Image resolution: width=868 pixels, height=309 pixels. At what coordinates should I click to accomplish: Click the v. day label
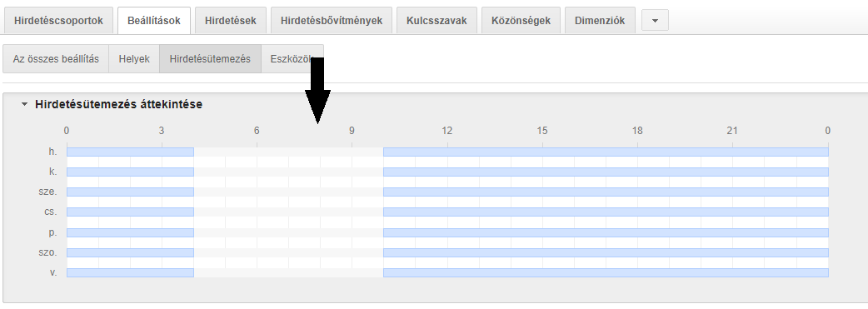(53, 273)
